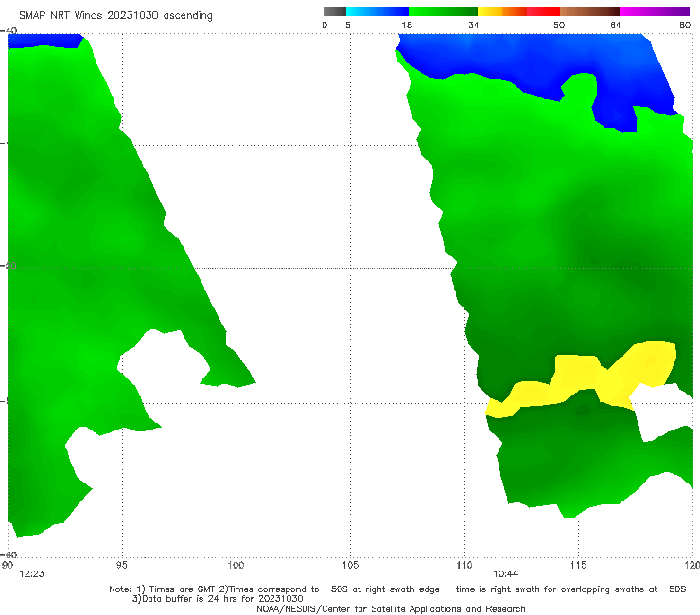Click the green segment of the color bar
700x615 pixels.
443,11
